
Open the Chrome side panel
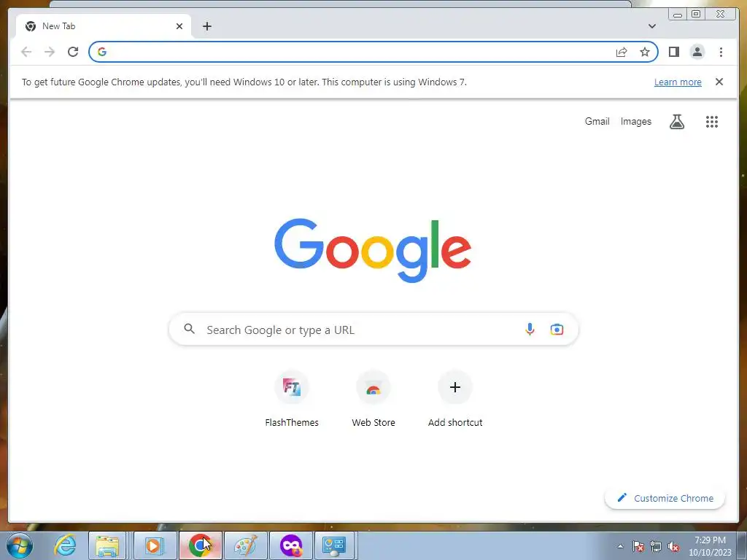point(673,52)
